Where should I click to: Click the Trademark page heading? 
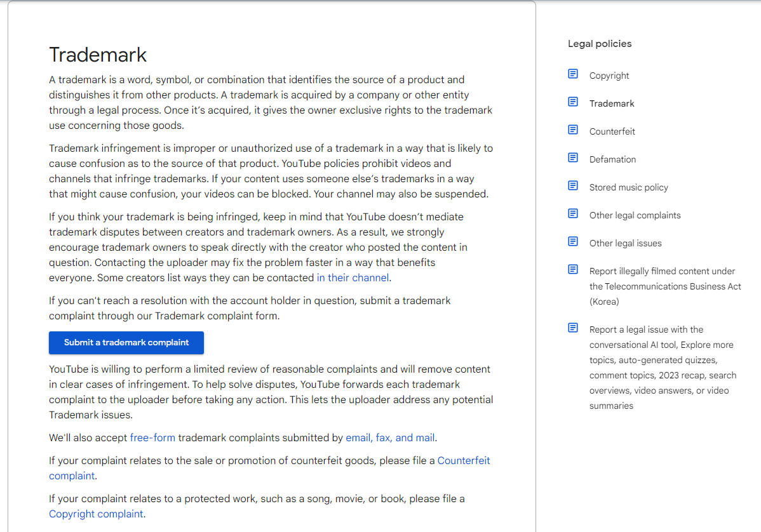tap(98, 55)
